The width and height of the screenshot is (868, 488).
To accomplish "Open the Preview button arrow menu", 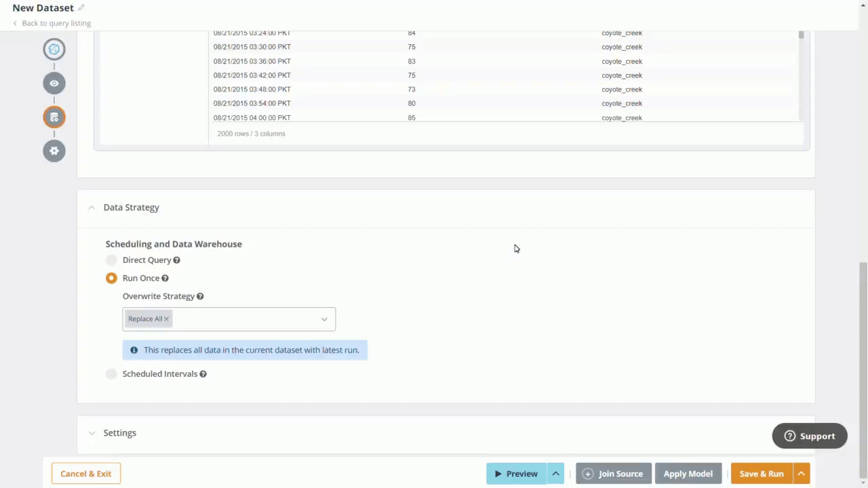I will 555,474.
